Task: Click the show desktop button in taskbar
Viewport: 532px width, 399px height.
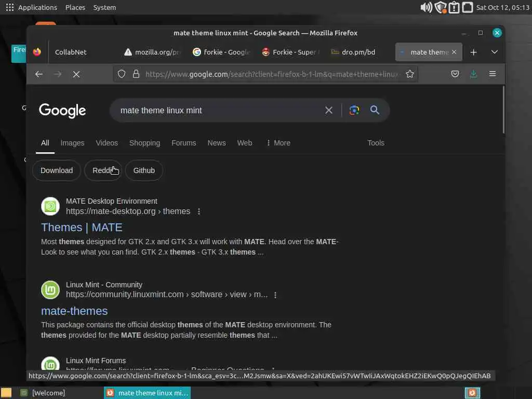Action: tap(6, 393)
